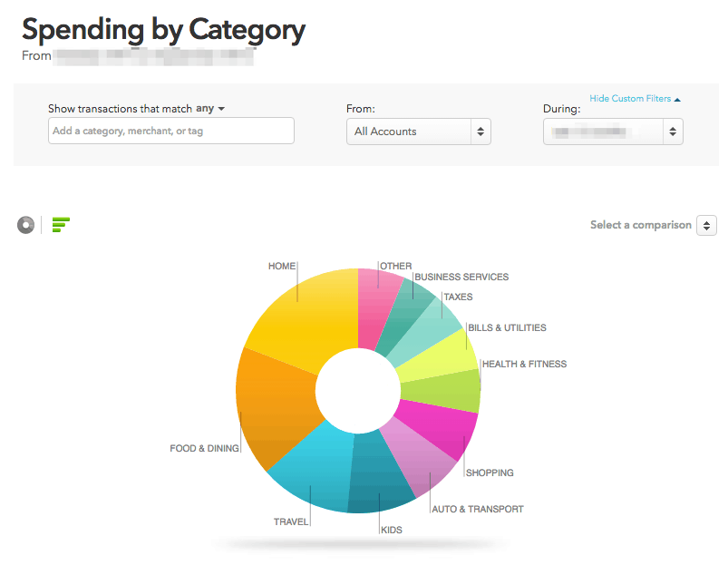This screenshot has height=575, width=728.
Task: Switch to donut chart view icon
Action: click(25, 225)
